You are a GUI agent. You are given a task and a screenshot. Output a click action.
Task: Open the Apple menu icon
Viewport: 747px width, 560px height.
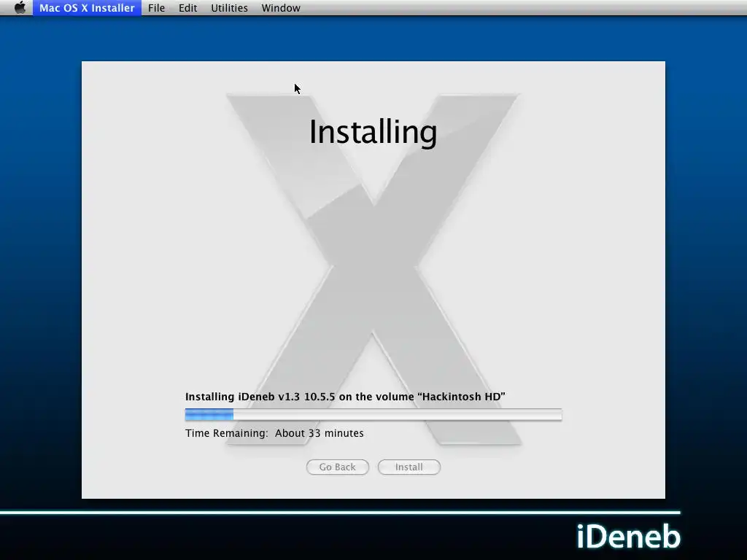click(x=20, y=7)
